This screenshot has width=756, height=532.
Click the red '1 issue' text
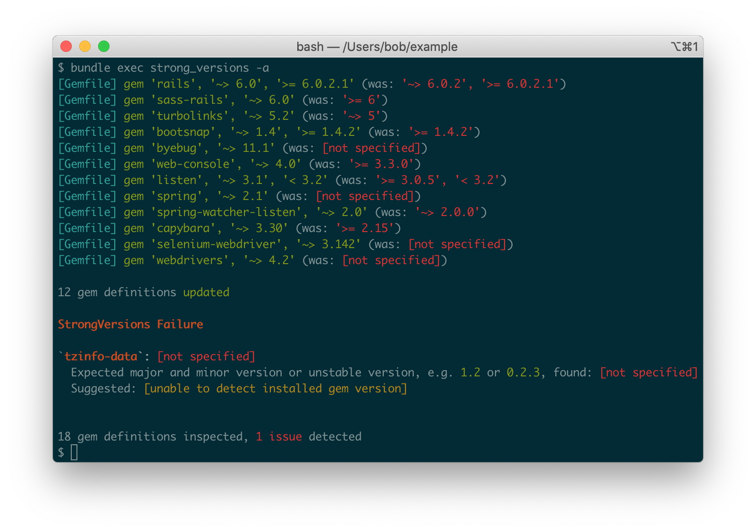[x=279, y=437]
